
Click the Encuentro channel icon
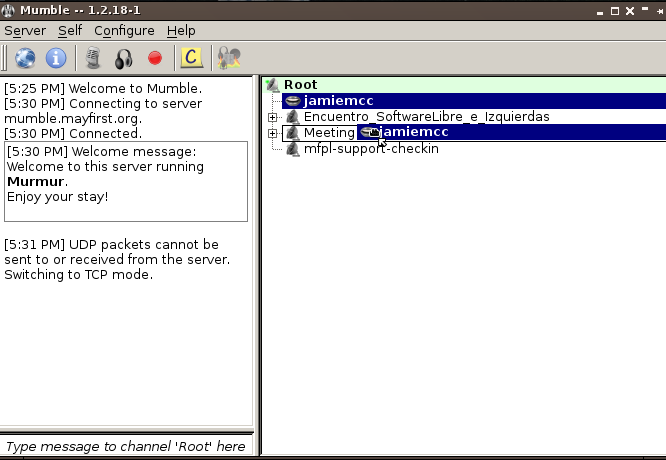pyautogui.click(x=293, y=117)
